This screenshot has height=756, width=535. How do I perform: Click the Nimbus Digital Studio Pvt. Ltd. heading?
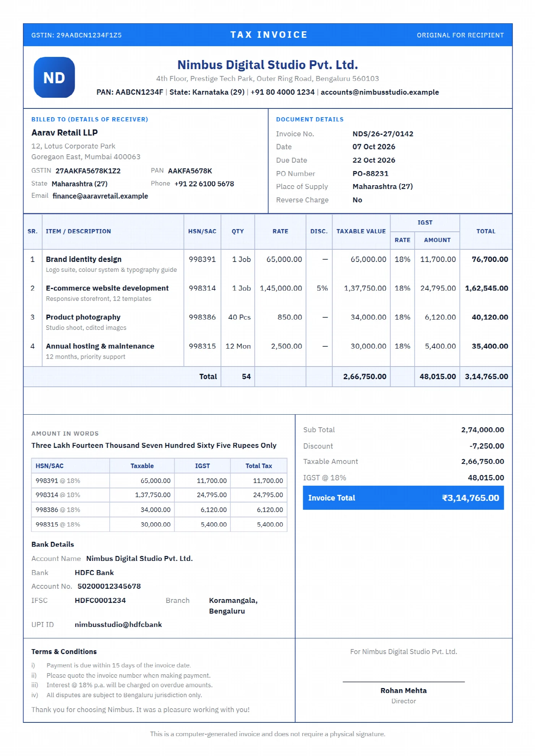click(x=267, y=65)
